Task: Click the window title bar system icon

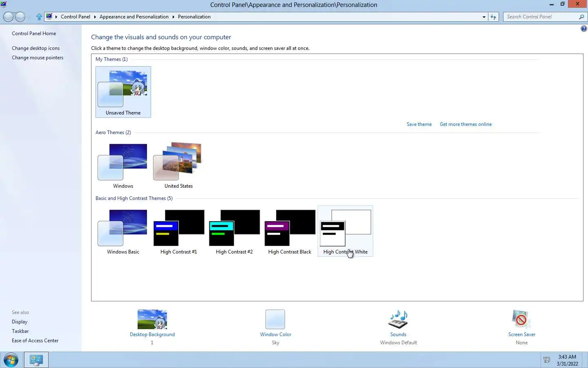Action: click(4, 4)
